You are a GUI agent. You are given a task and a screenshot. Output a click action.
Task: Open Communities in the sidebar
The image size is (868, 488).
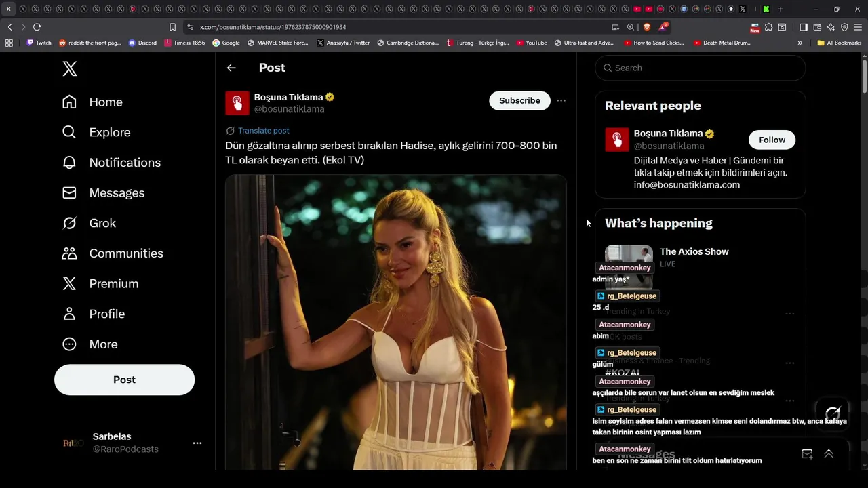(113, 253)
